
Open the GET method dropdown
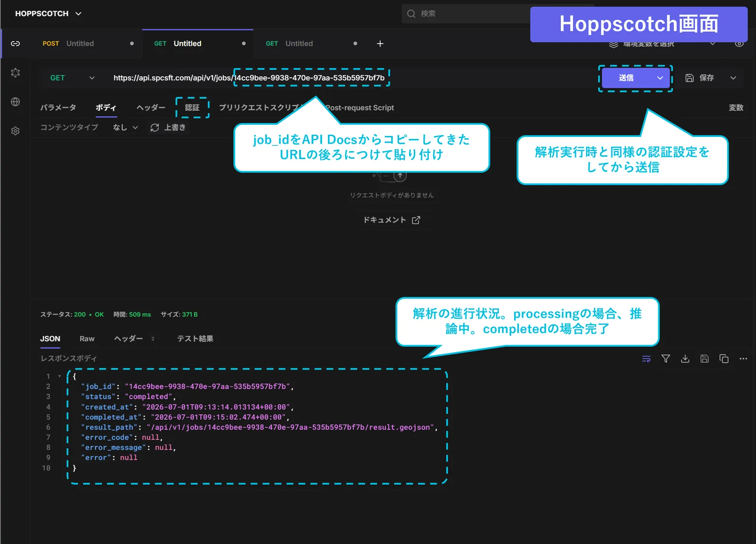(x=72, y=78)
